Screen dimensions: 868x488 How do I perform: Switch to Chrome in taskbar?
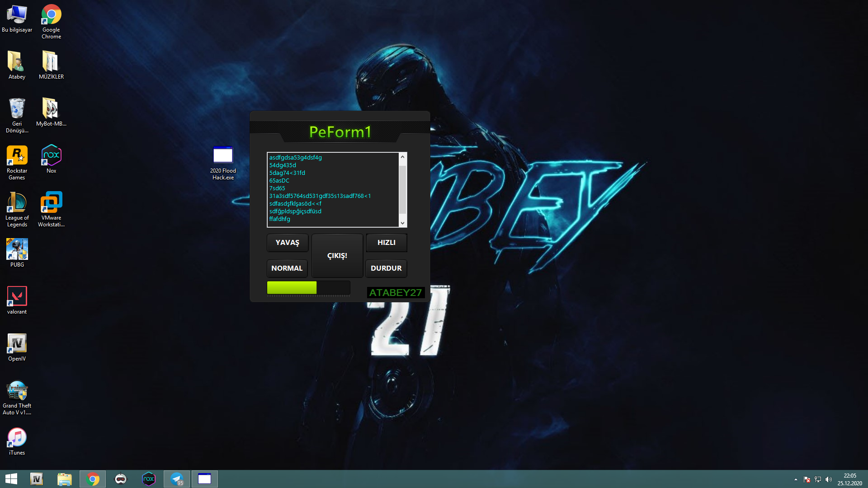(93, 479)
